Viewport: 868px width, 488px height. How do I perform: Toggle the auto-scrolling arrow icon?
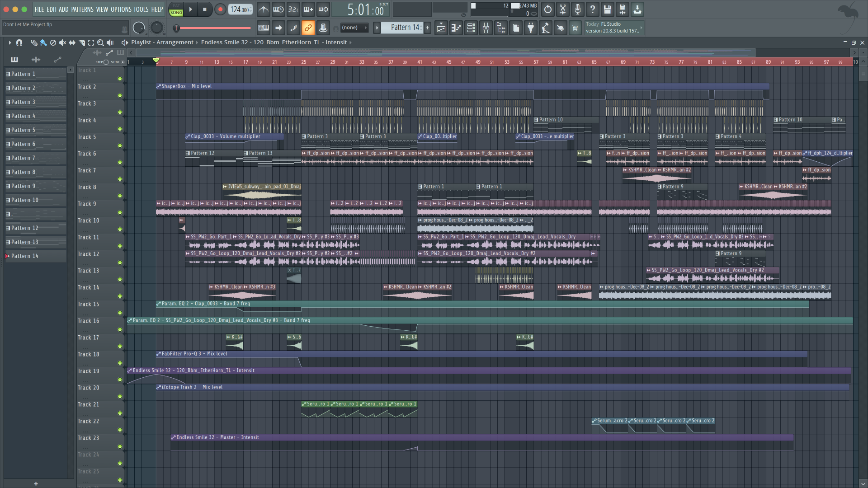click(x=278, y=28)
